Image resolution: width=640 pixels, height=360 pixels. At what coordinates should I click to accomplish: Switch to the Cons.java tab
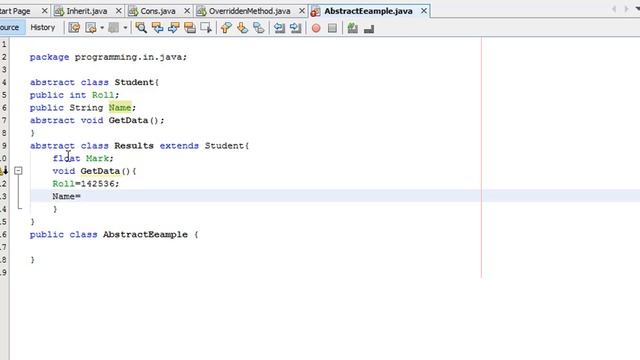pos(158,11)
